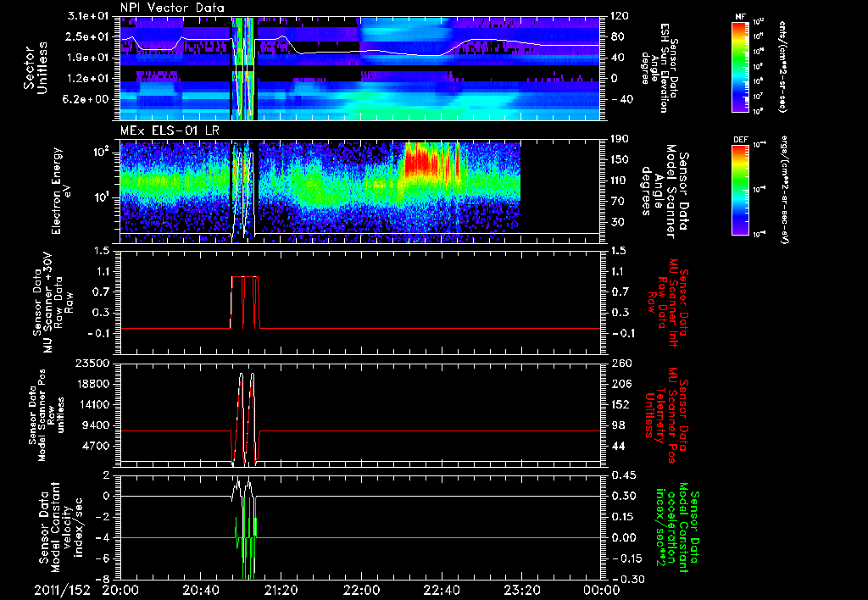Click the DEF rainbow color bar
The width and height of the screenshot is (868, 600).
coord(740,190)
